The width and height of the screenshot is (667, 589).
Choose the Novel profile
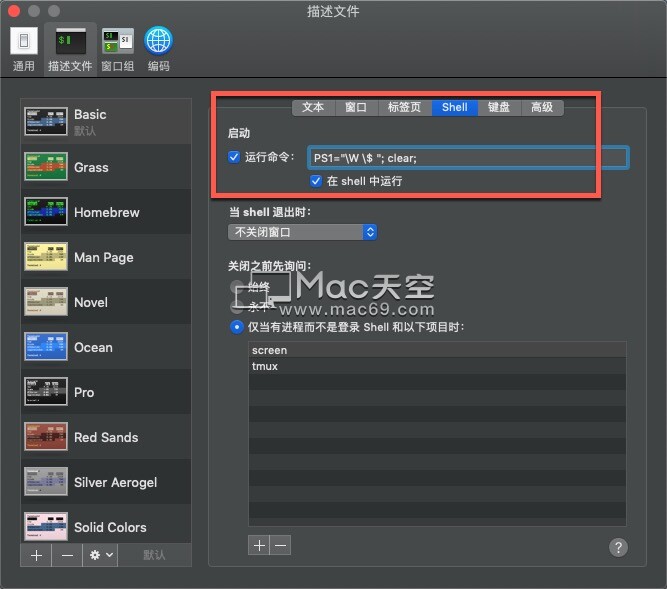(x=105, y=302)
